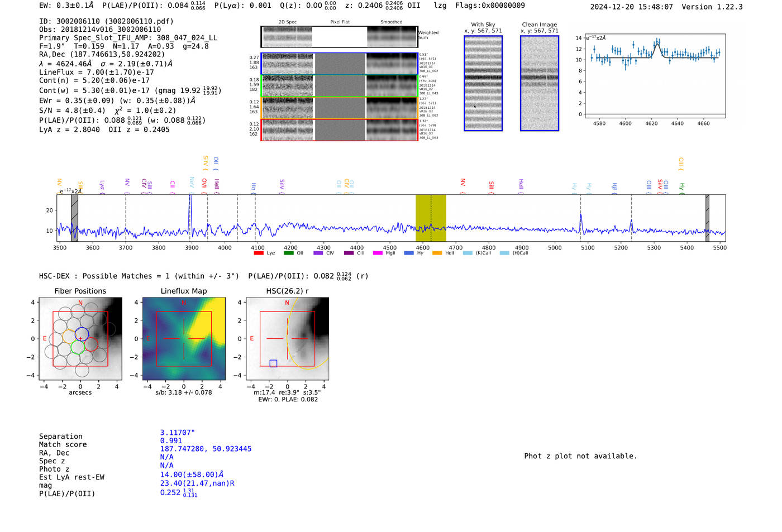Click the 2D Spec column header
The image size is (782, 532).
click(288, 22)
